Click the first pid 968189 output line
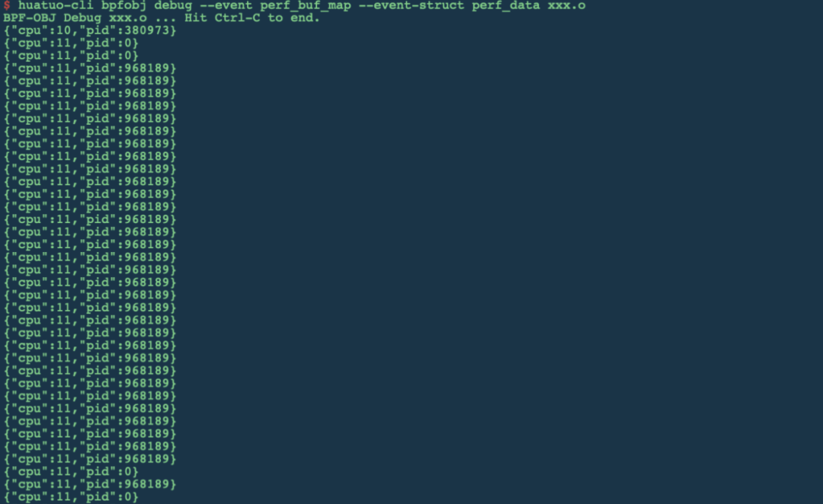Screen dimensions: 823x504 90,69
